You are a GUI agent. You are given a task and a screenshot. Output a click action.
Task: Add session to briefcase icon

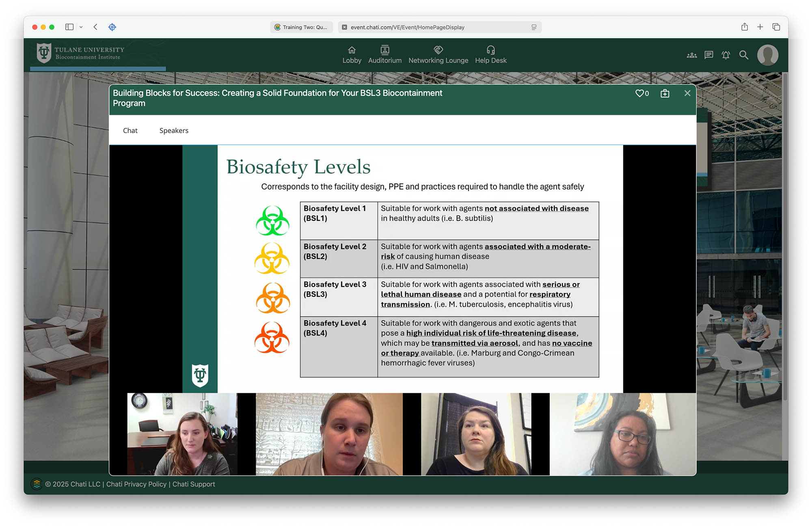click(x=665, y=94)
